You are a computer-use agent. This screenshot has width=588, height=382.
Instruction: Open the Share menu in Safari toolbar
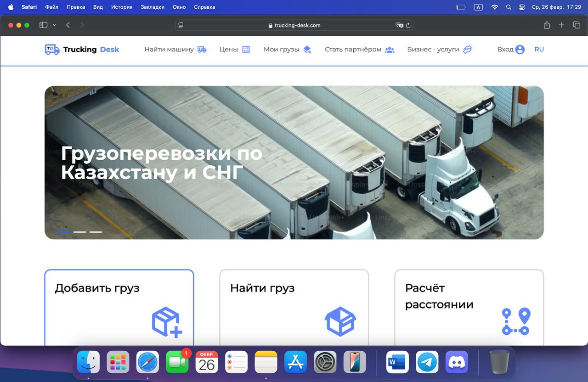click(x=546, y=25)
